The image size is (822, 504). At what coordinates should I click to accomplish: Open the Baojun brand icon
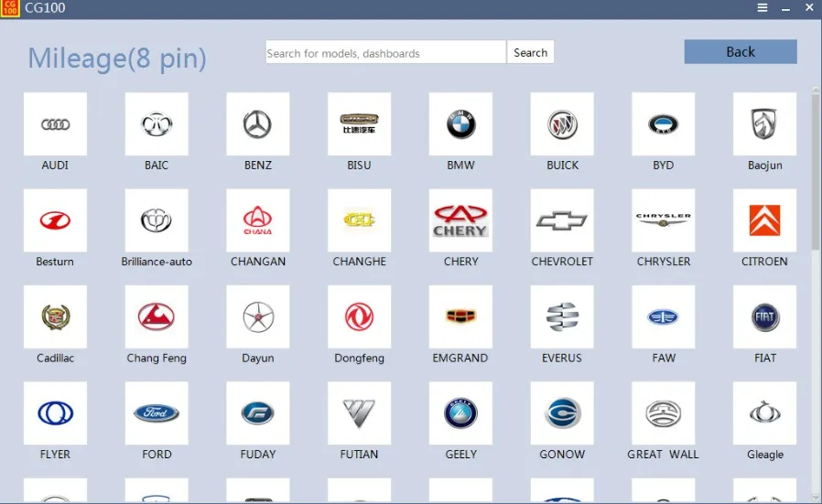(764, 123)
